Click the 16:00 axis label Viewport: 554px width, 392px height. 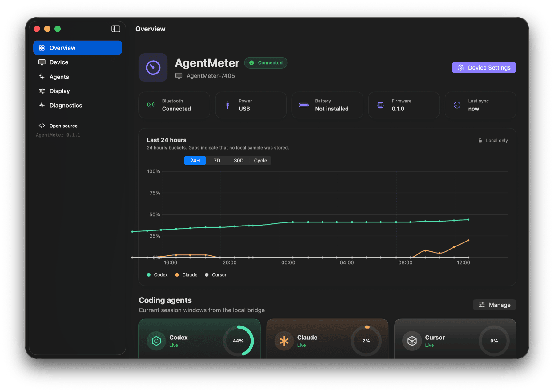[x=171, y=262]
